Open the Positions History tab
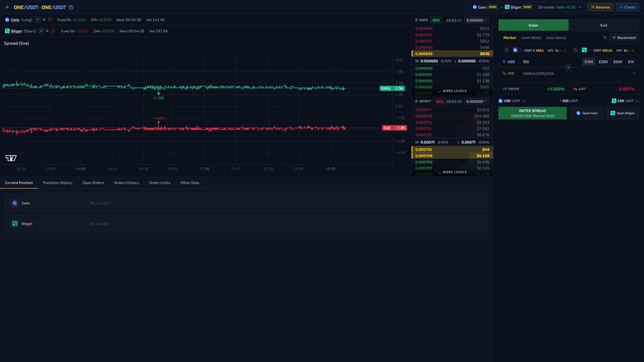Screen dimensions: 644x362 coord(57,183)
